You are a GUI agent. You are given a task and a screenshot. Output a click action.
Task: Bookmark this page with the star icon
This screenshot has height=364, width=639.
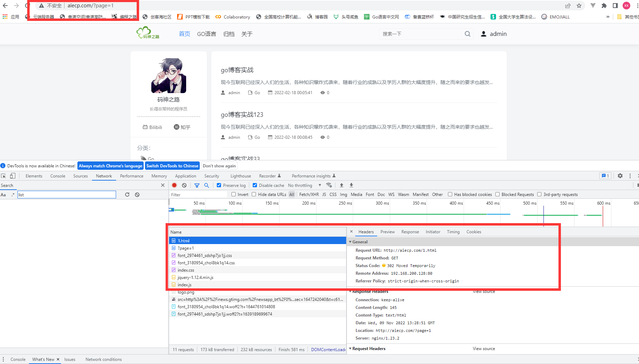point(579,6)
